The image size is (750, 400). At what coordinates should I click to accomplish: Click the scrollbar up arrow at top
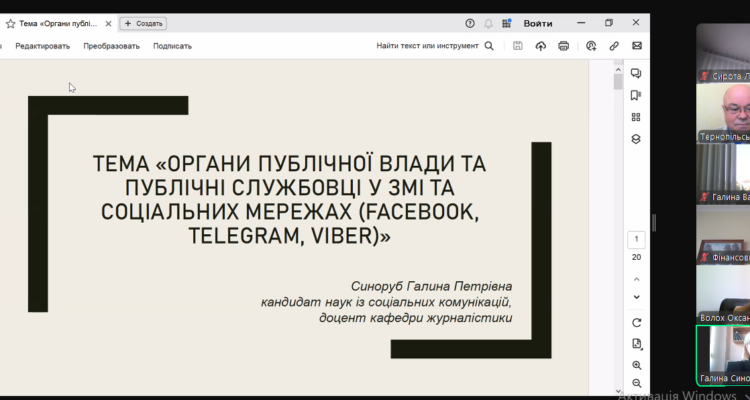pyautogui.click(x=618, y=70)
